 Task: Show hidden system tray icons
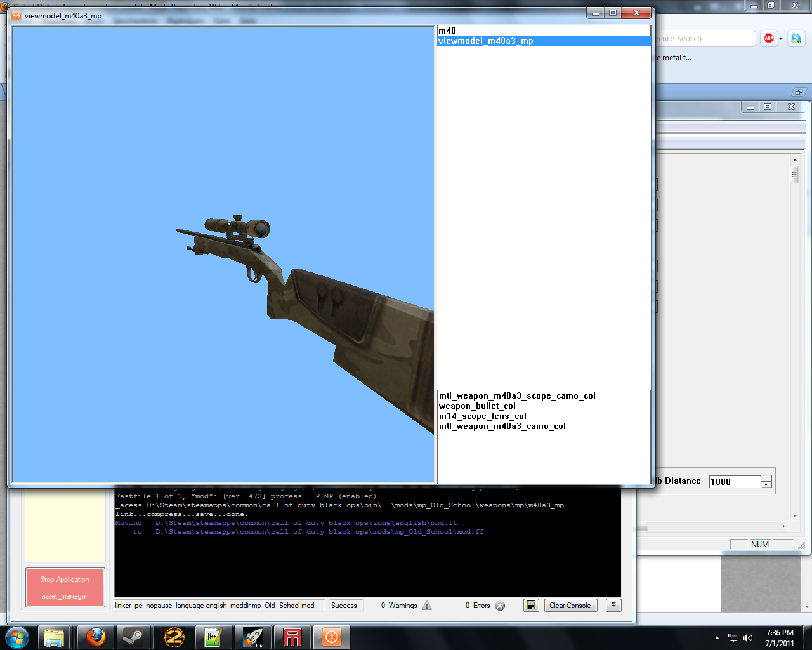717,638
